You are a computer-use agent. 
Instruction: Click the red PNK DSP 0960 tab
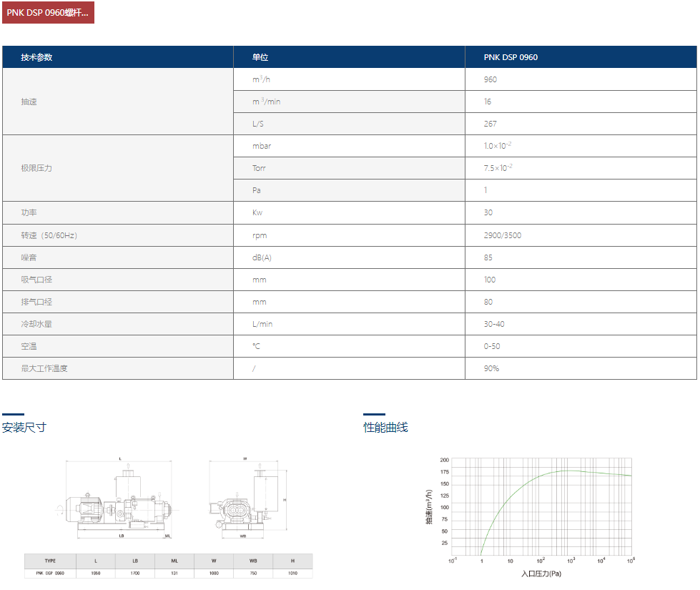pos(48,13)
